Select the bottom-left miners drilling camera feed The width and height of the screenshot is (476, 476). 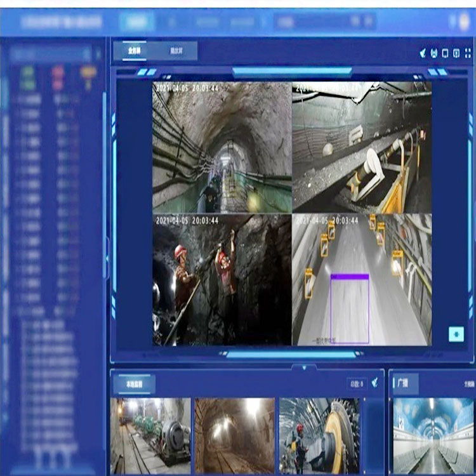tap(221, 279)
